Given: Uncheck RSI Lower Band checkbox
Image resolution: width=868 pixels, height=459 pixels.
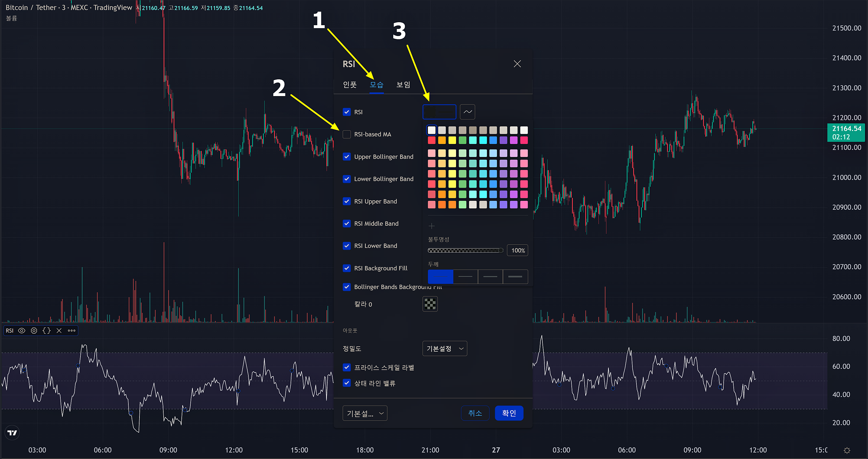Looking at the screenshot, I should [347, 245].
